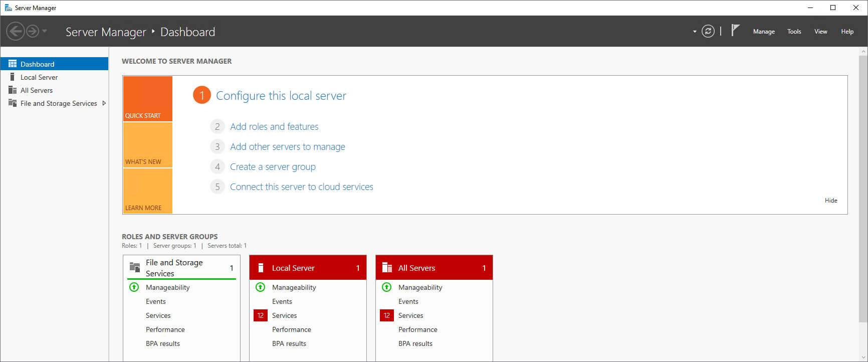Screen dimensions: 868x362
Task: Open Services in File and Storage tile
Action: [158, 315]
